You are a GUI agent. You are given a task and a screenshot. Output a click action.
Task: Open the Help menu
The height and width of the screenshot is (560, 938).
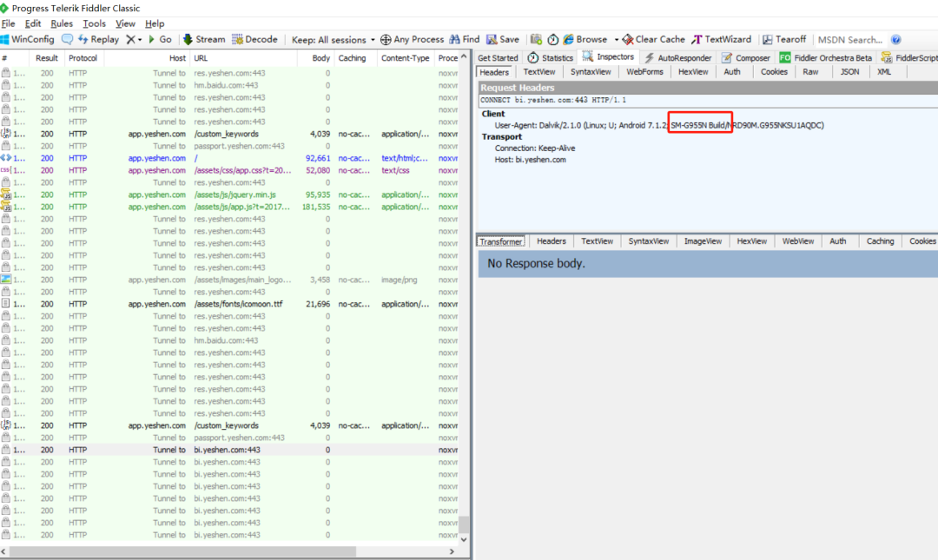pyautogui.click(x=155, y=23)
